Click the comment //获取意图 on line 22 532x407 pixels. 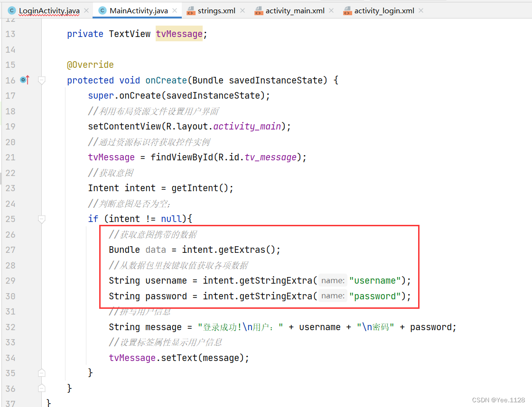click(111, 173)
